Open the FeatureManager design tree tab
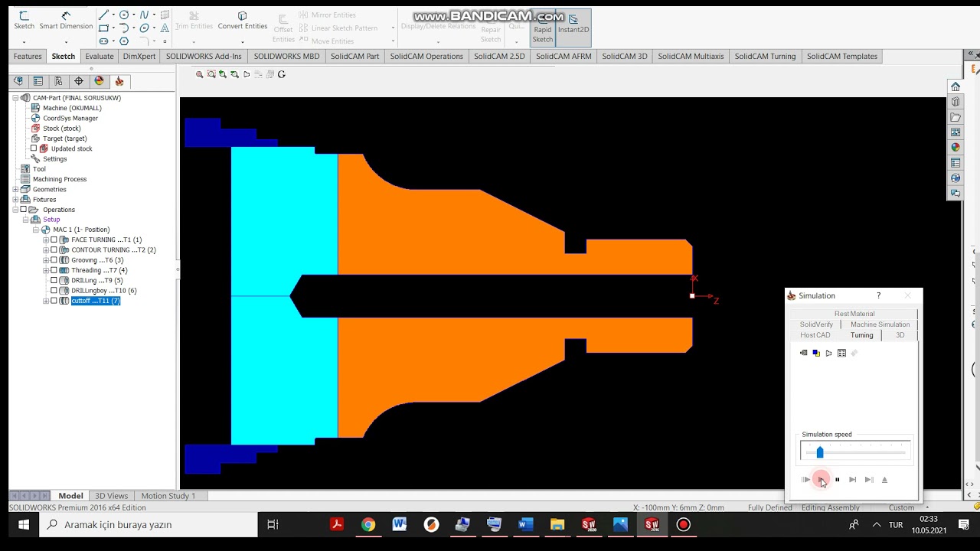Viewport: 980px width, 551px height. 18,81
